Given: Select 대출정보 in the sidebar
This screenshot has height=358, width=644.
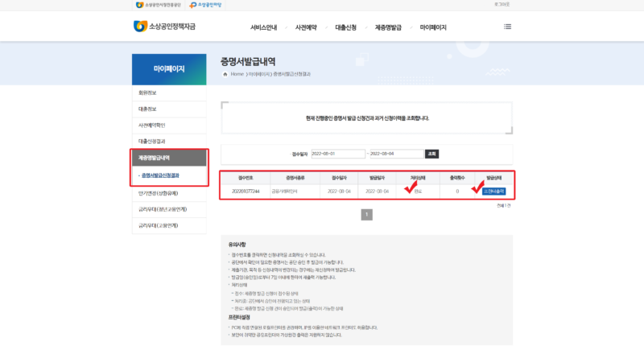Looking at the screenshot, I should point(169,109).
